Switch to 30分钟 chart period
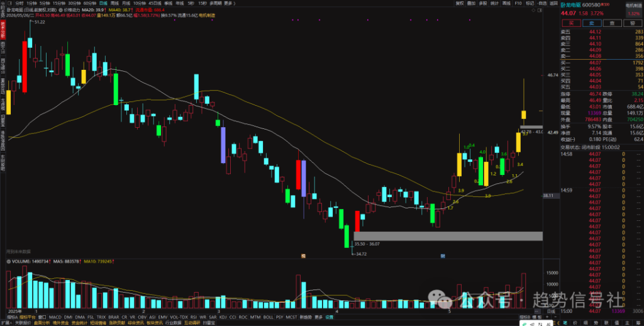Viewport: 644px width, 326px height. (75, 3)
